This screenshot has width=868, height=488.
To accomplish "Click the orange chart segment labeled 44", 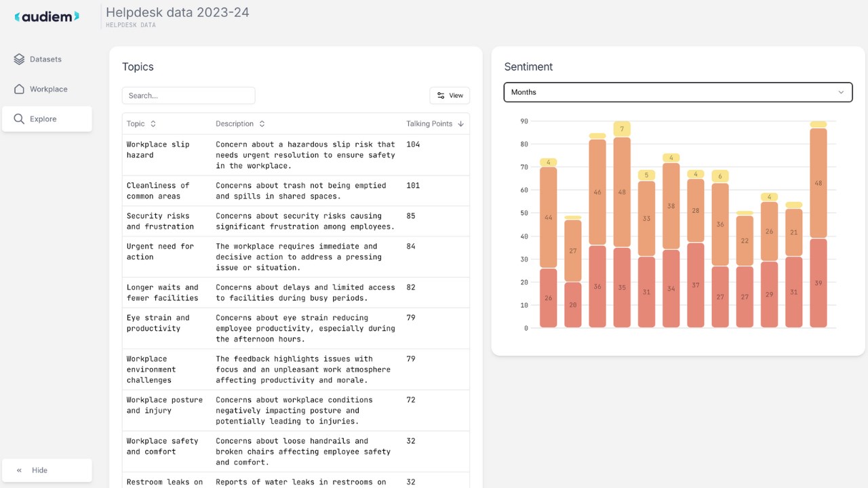I will (549, 218).
